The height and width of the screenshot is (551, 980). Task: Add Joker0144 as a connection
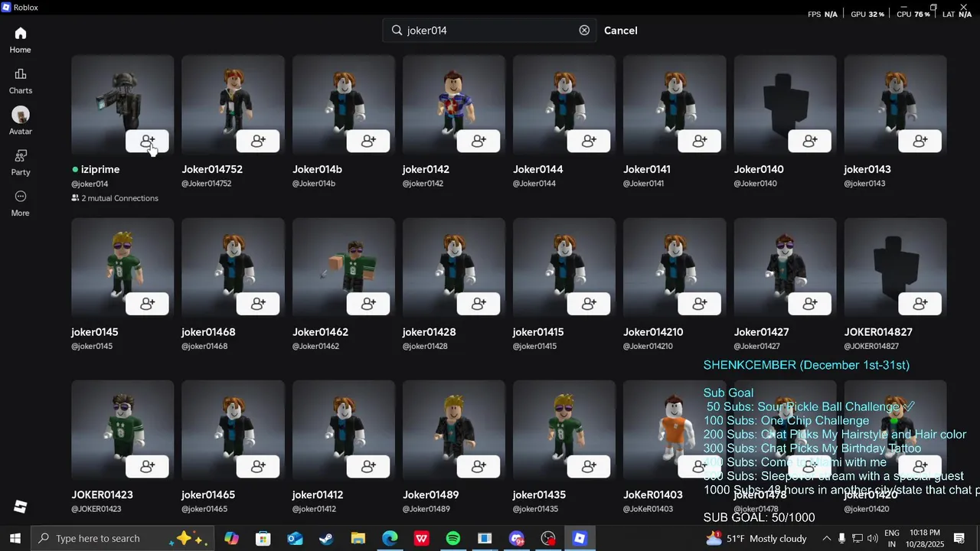tap(589, 142)
